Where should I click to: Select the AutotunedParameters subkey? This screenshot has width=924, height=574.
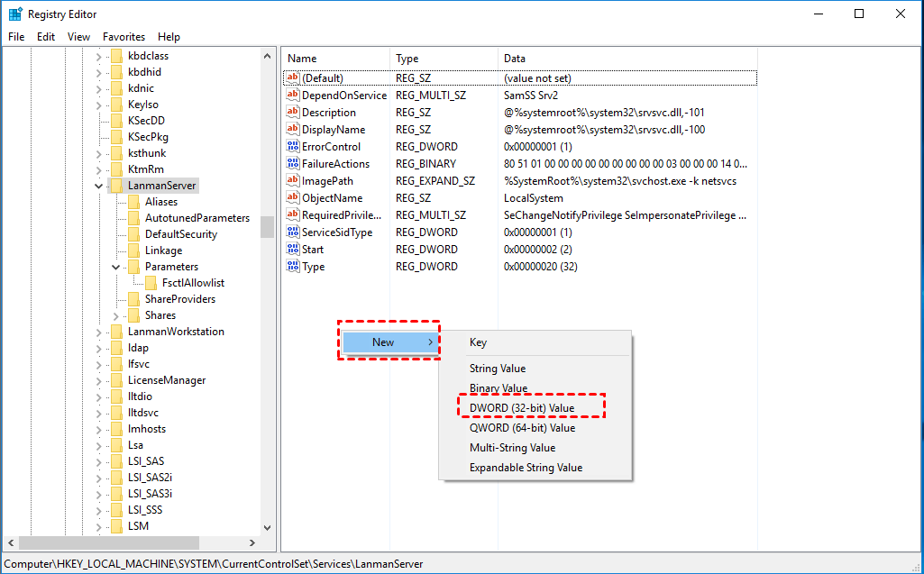click(197, 218)
